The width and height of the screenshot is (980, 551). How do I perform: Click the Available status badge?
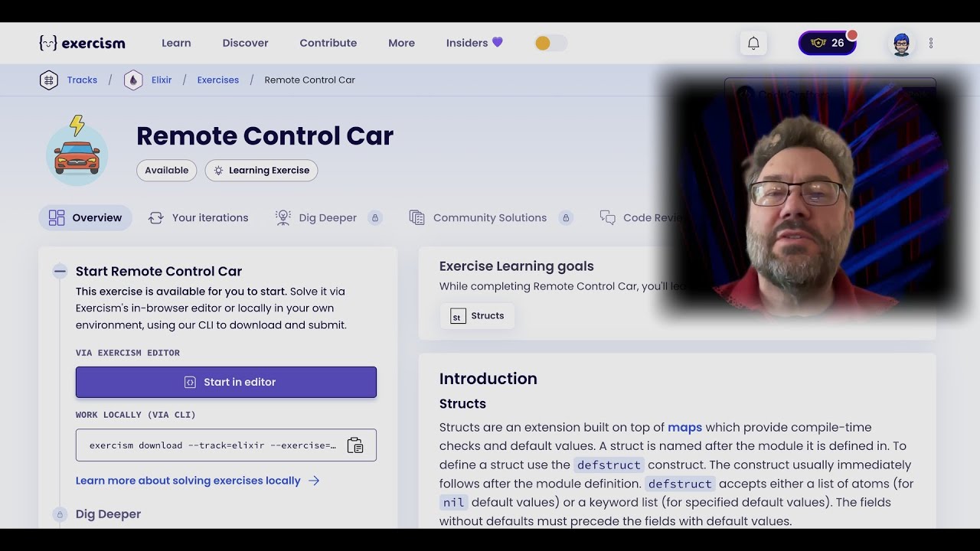click(166, 171)
